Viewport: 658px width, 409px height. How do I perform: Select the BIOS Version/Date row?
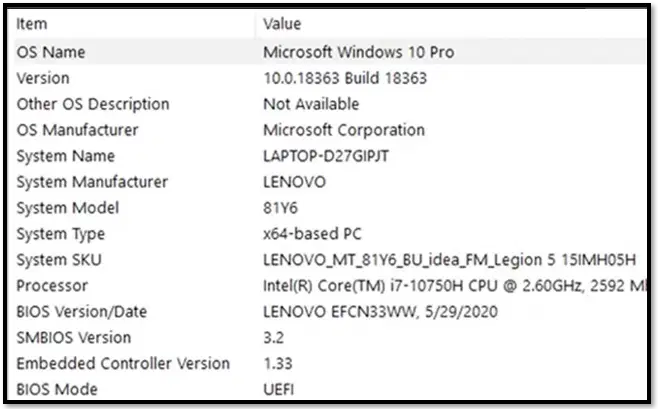330,312
